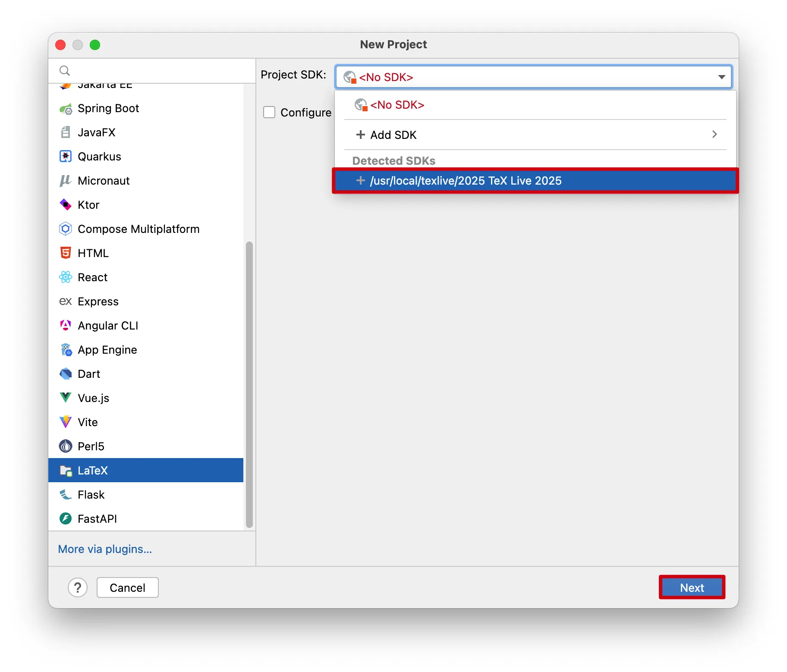Screen dimensions: 787x672
Task: Click the Perl5 icon
Action: (66, 446)
